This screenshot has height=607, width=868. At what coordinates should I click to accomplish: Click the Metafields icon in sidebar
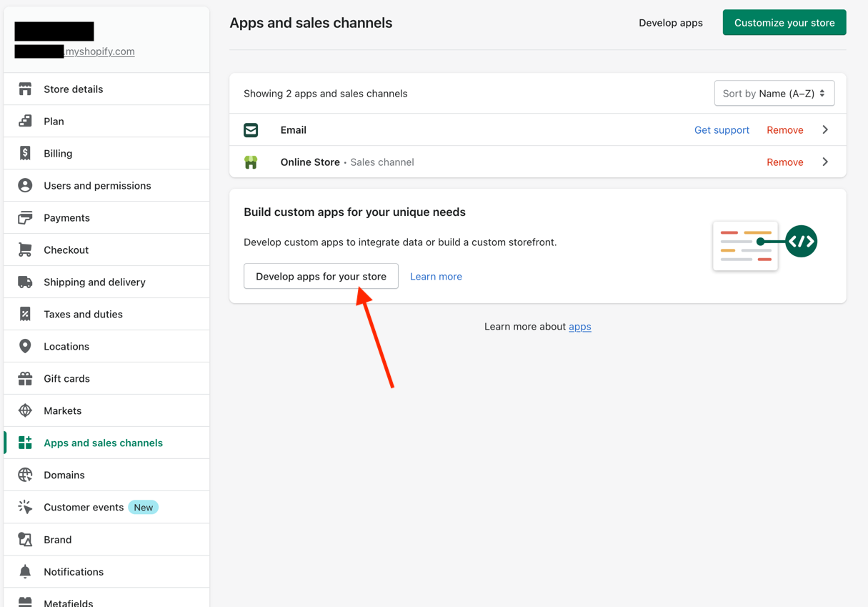click(x=25, y=602)
